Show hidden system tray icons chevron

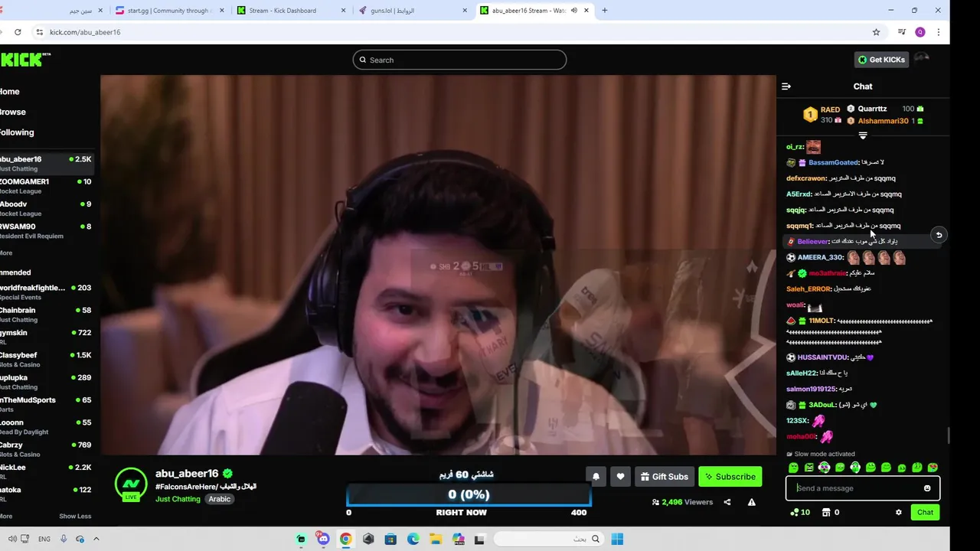point(96,539)
